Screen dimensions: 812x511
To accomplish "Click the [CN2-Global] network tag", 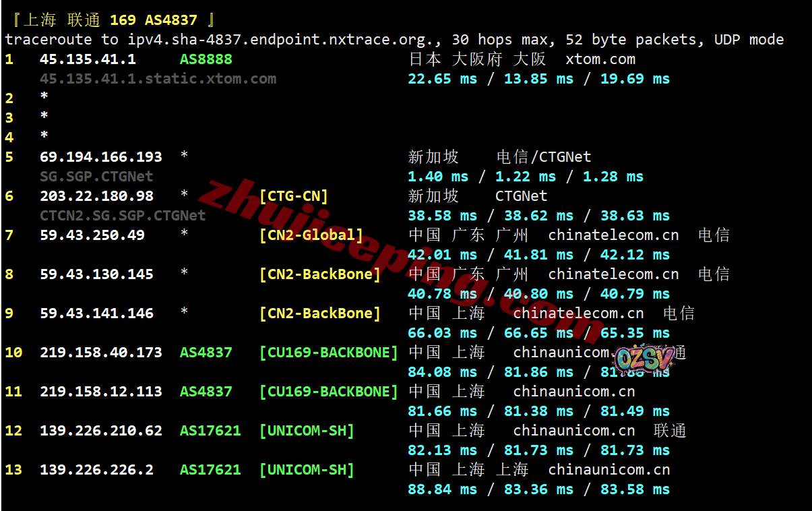I will click(311, 235).
